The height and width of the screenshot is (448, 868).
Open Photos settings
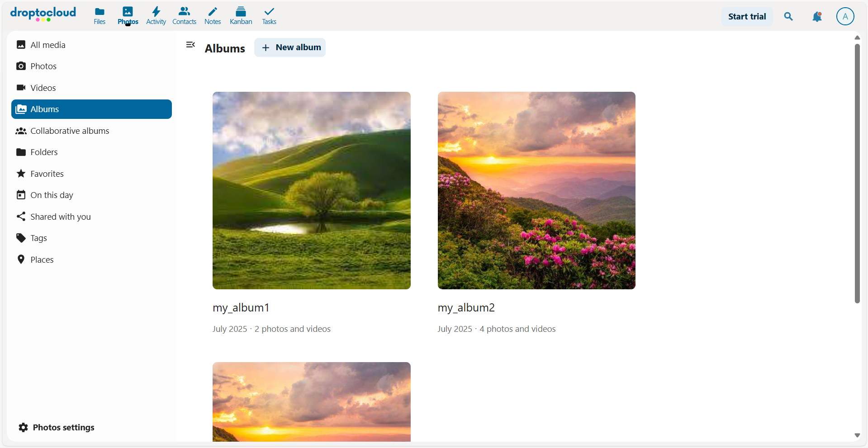click(x=57, y=428)
